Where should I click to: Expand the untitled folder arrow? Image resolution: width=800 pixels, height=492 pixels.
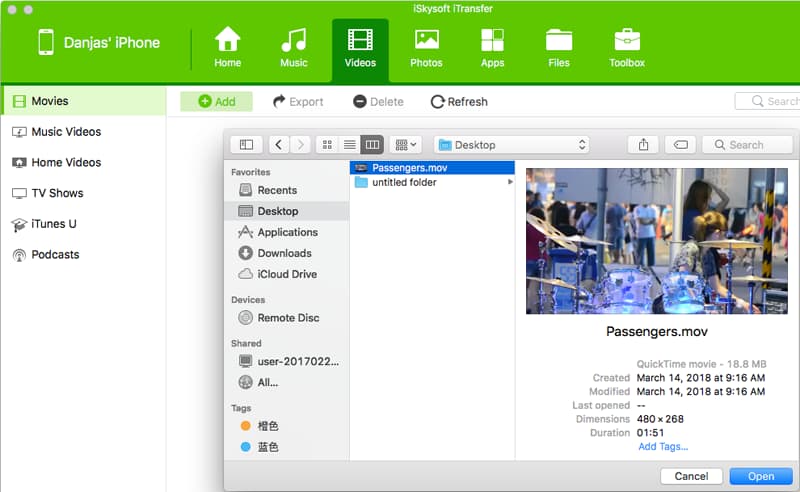[x=510, y=183]
